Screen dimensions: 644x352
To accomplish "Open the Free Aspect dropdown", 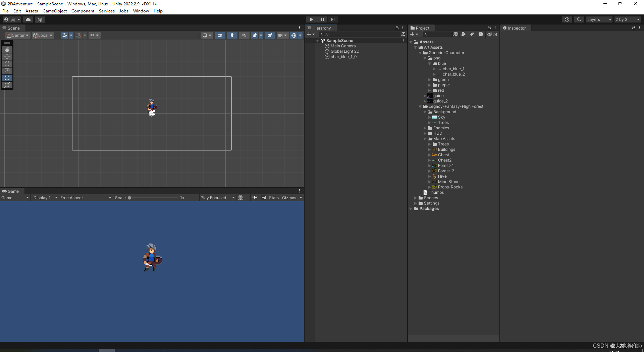I will coord(86,198).
